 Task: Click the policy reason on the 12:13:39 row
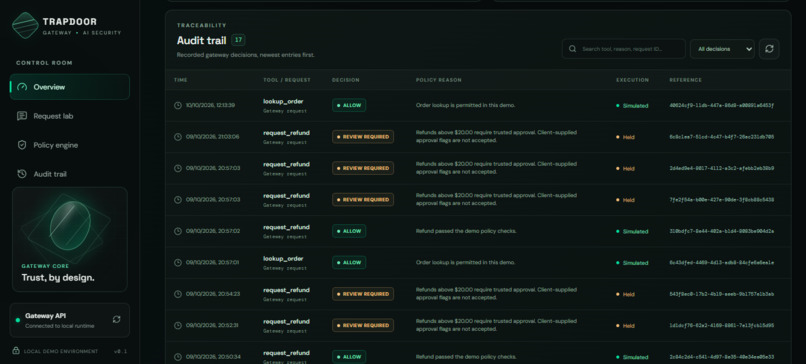465,105
